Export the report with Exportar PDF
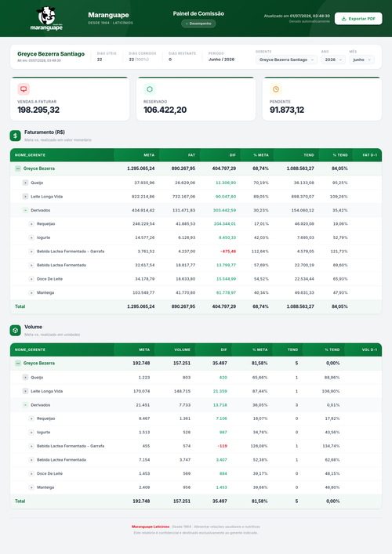This screenshot has width=392, height=554. click(358, 19)
